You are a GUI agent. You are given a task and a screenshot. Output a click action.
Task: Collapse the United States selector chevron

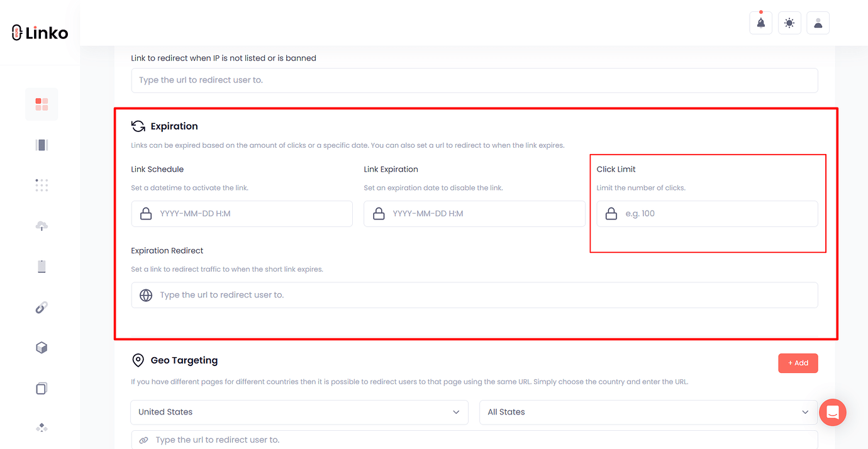tap(456, 412)
